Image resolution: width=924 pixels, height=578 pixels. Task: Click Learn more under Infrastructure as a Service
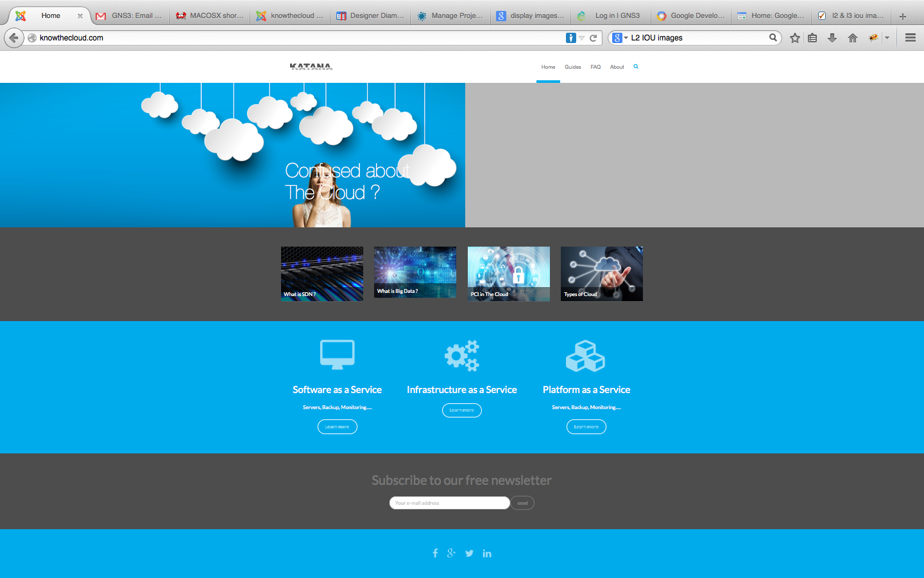pyautogui.click(x=461, y=410)
